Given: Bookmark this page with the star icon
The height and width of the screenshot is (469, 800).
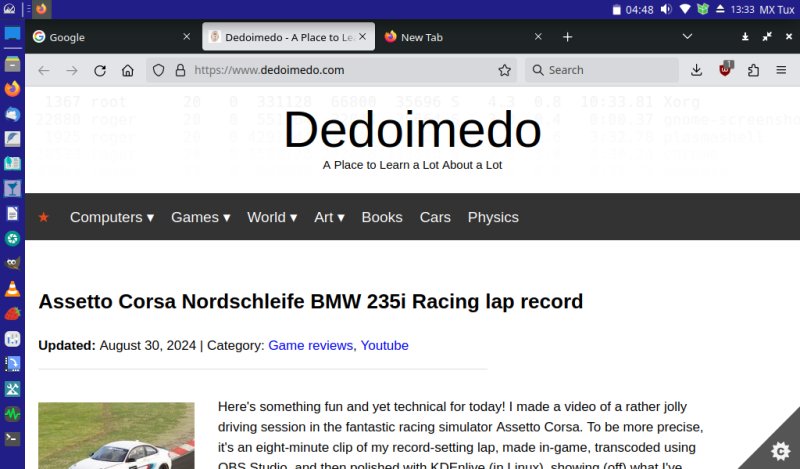Looking at the screenshot, I should 505,70.
